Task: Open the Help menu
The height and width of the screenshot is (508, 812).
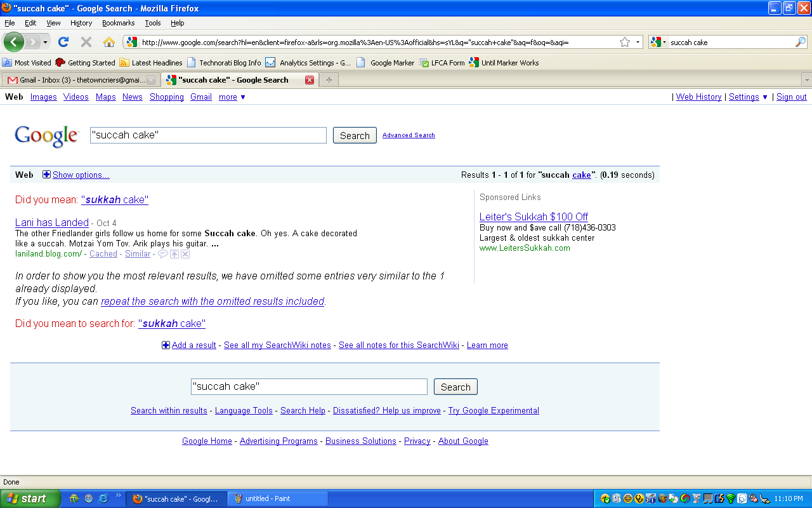Action: coord(178,23)
